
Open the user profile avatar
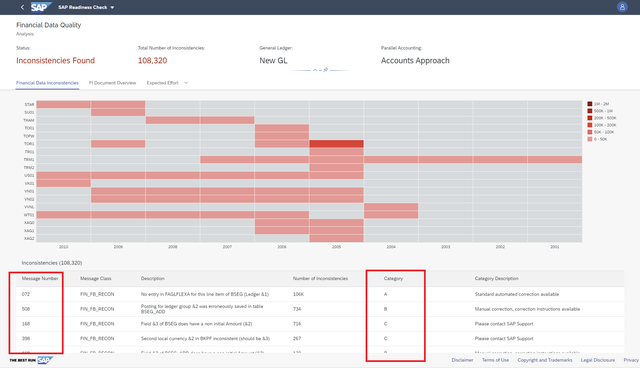point(622,7)
